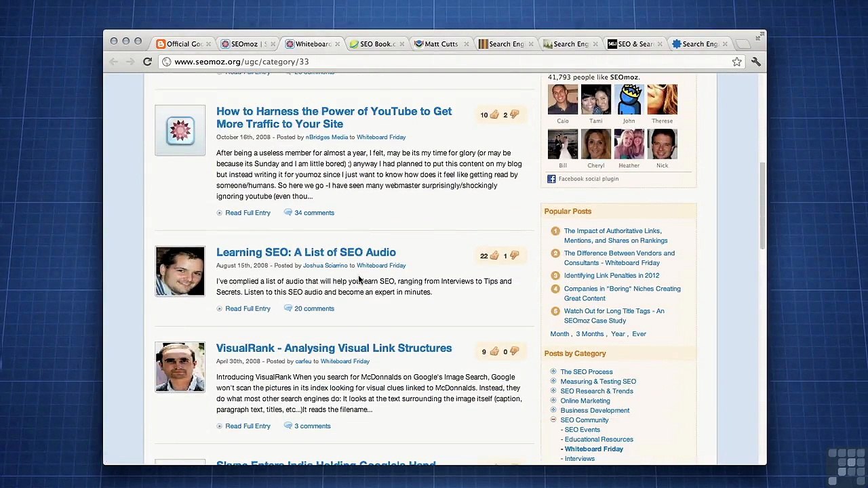Viewport: 868px width, 488px height.
Task: Click John's Facebook profile picture
Action: coord(629,99)
